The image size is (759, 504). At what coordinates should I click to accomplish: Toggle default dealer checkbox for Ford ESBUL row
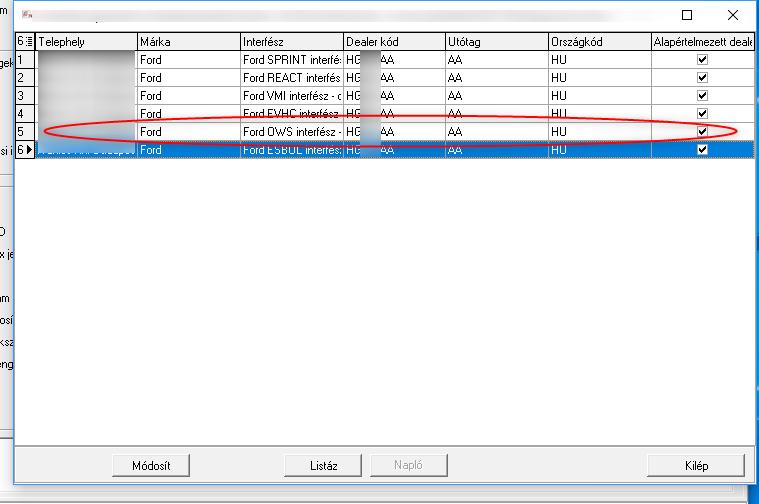tap(702, 150)
